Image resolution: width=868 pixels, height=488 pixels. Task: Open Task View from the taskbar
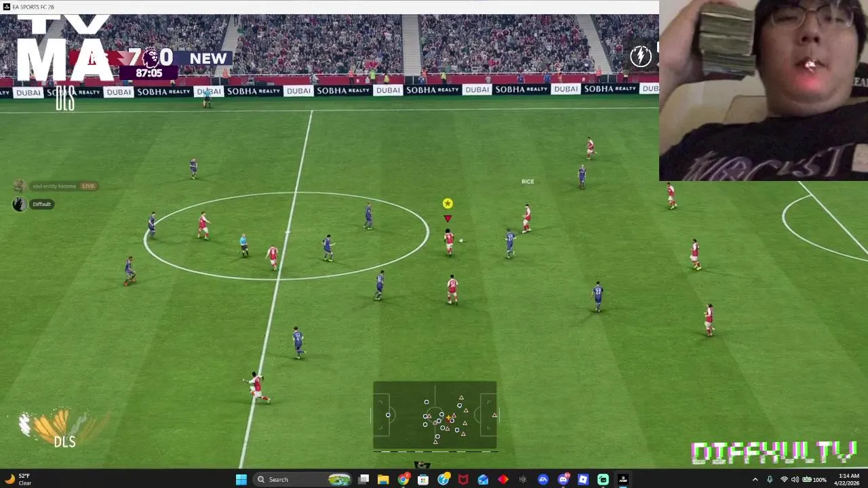pos(363,479)
